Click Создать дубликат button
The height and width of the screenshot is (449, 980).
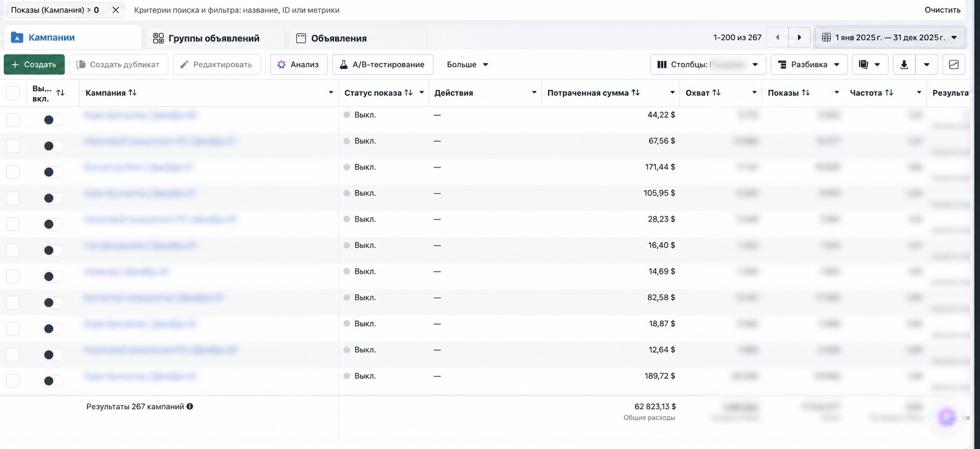[x=118, y=65]
